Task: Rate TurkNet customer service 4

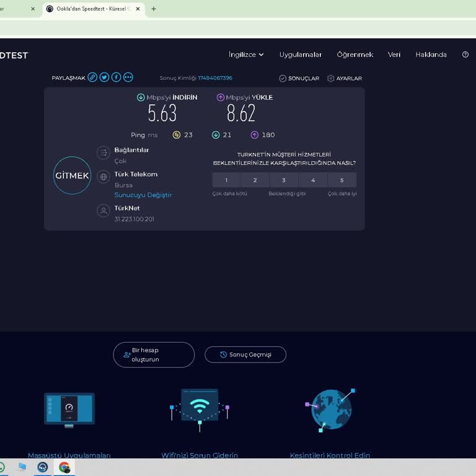Action: [313, 180]
